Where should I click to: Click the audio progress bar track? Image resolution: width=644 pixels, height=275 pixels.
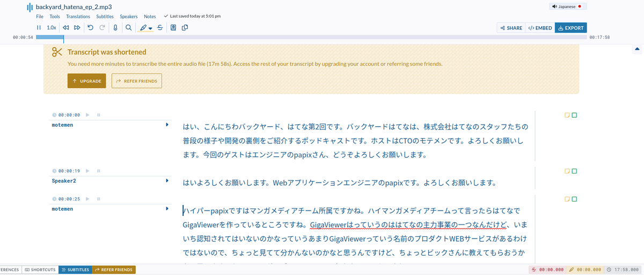(312, 37)
